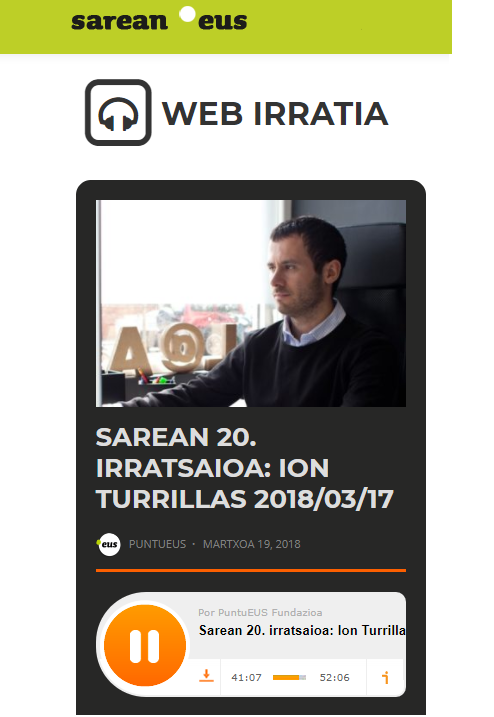Click the player's episode title text
This screenshot has height=717, width=494.
[x=302, y=631]
